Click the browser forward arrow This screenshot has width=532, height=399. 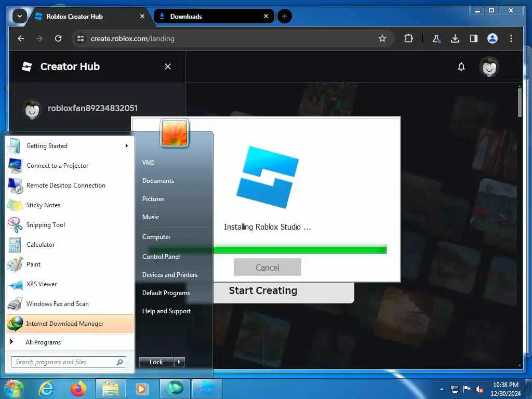click(x=39, y=38)
